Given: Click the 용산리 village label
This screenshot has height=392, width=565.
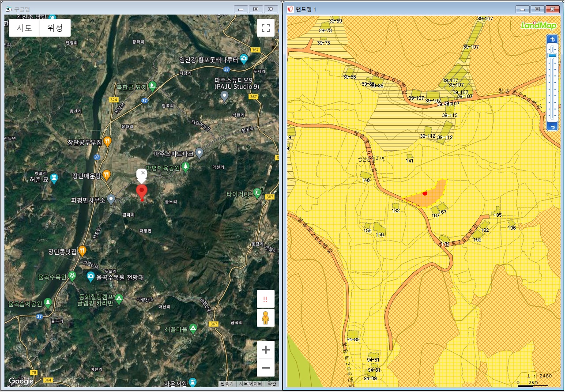Looking at the screenshot, I should click(76, 111).
